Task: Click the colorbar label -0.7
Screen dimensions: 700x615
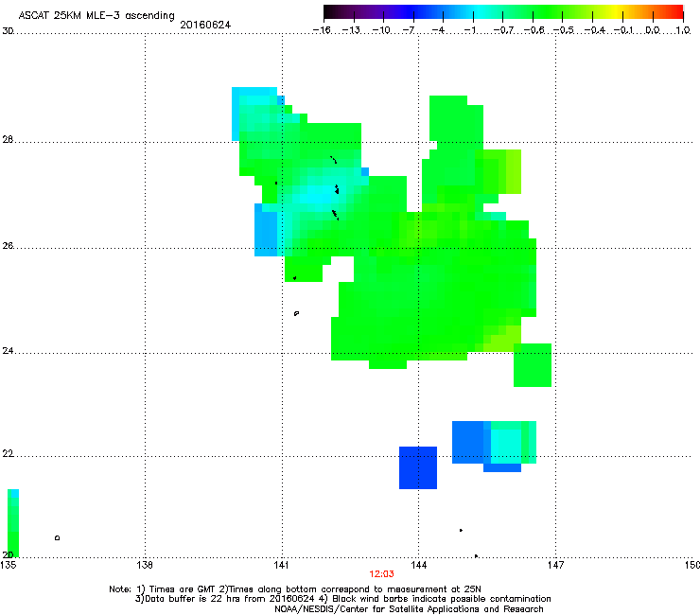Action: (503, 30)
